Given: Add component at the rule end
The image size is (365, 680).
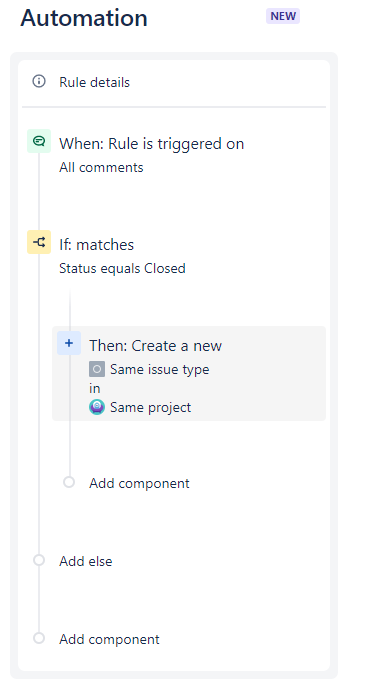Looking at the screenshot, I should click(109, 639).
